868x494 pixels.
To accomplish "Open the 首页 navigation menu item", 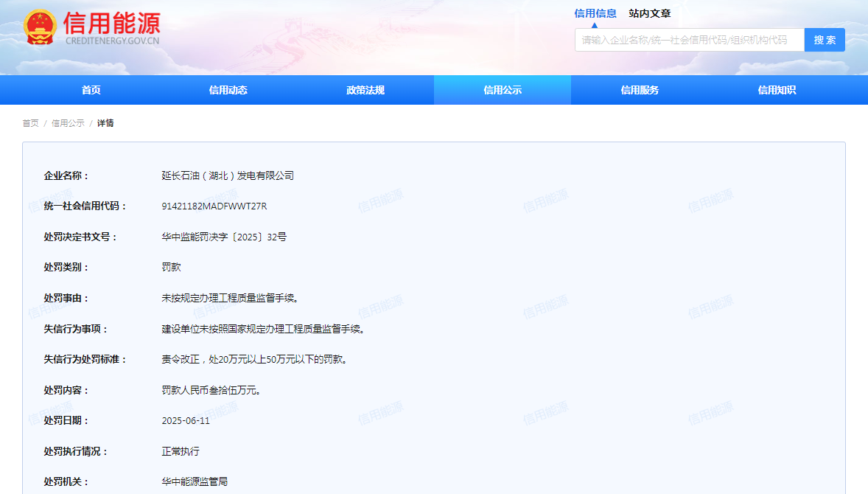I will pyautogui.click(x=91, y=90).
